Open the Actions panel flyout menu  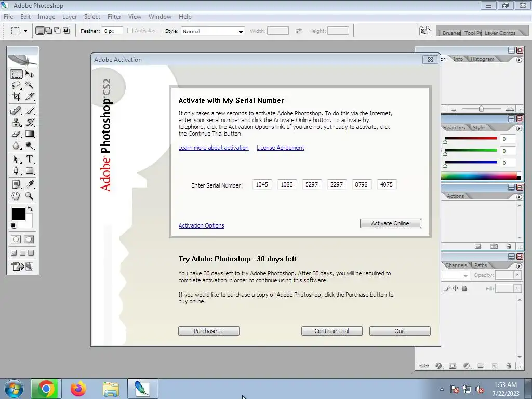click(x=519, y=197)
